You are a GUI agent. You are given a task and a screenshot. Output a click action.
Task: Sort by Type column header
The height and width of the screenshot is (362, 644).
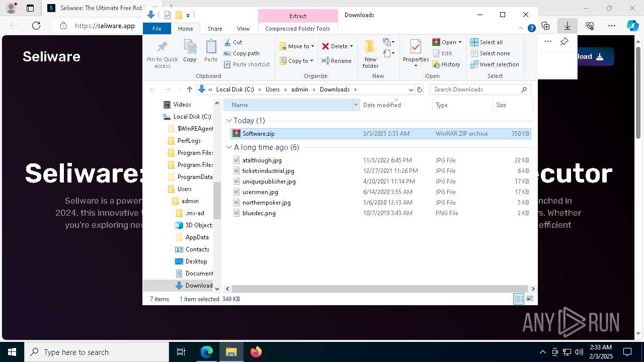click(462, 105)
